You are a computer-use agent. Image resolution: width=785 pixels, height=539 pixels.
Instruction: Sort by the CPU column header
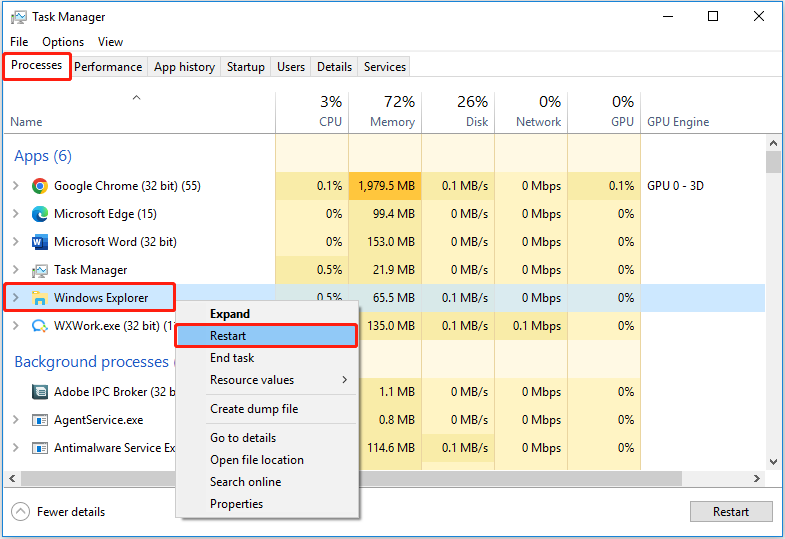tap(312, 113)
